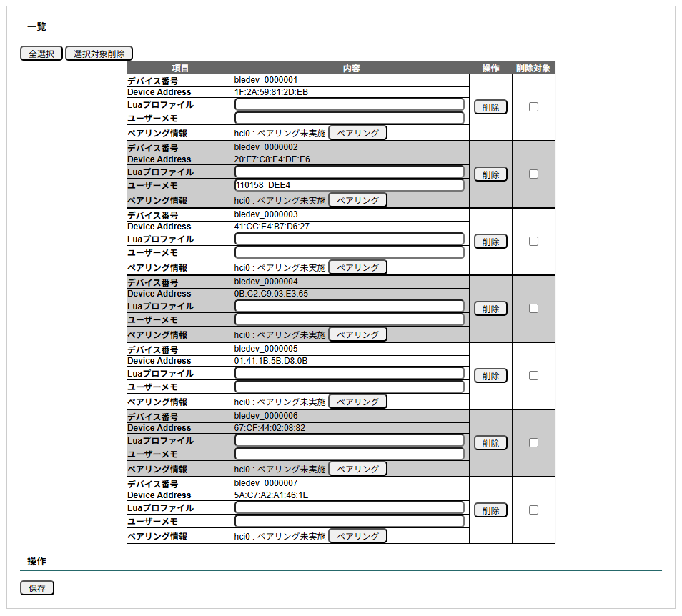This screenshot has width=682, height=616.
Task: Click the 内容 column header
Action: [x=352, y=69]
